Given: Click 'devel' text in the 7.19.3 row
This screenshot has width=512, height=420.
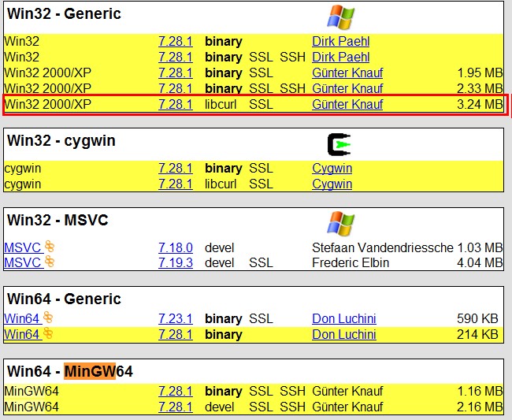Looking at the screenshot, I should (x=220, y=263).
